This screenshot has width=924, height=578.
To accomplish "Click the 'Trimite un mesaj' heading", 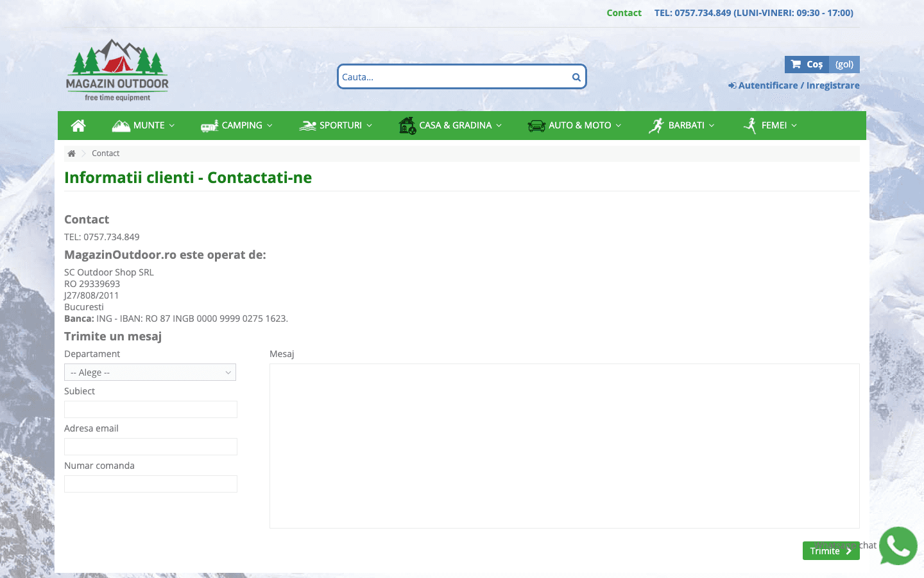I will coord(113,337).
